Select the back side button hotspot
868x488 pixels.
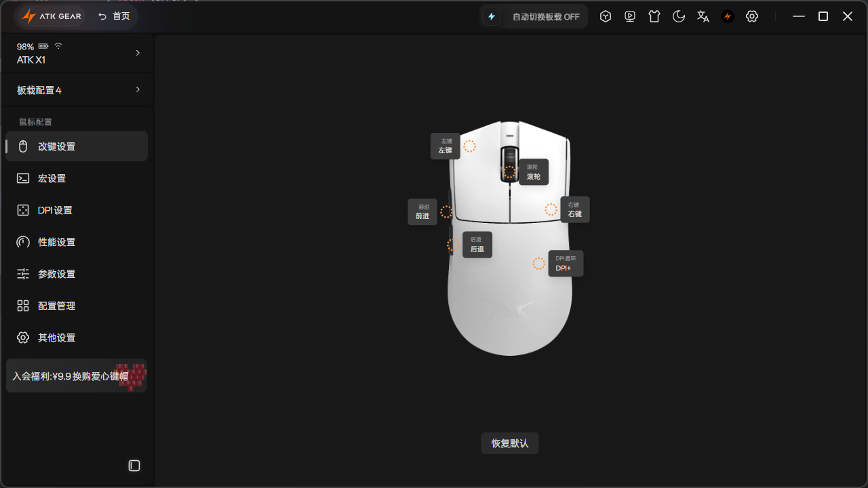[453, 245]
